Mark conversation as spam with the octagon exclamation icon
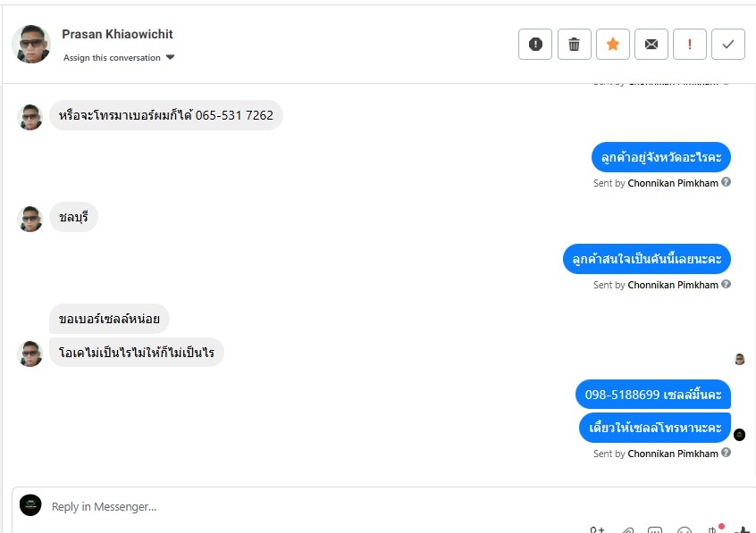The height and width of the screenshot is (533, 756). click(x=535, y=45)
